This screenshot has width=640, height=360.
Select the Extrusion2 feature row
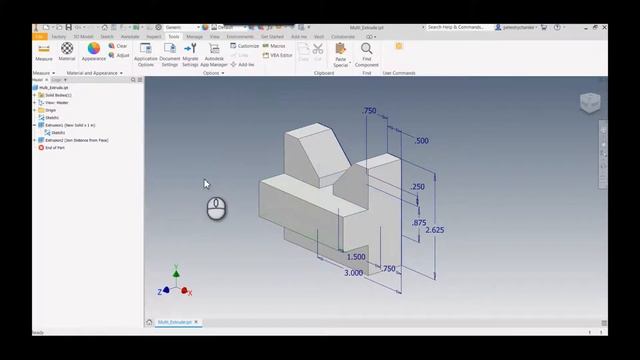pos(73,140)
